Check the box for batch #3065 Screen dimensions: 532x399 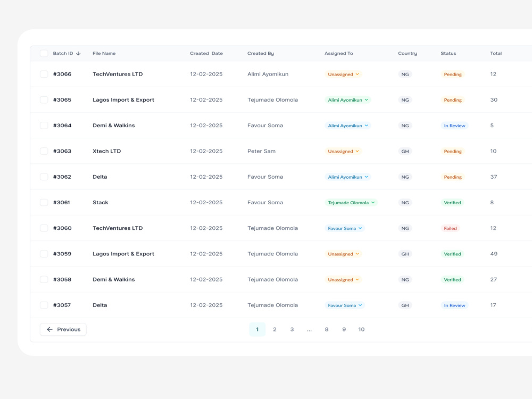[44, 100]
